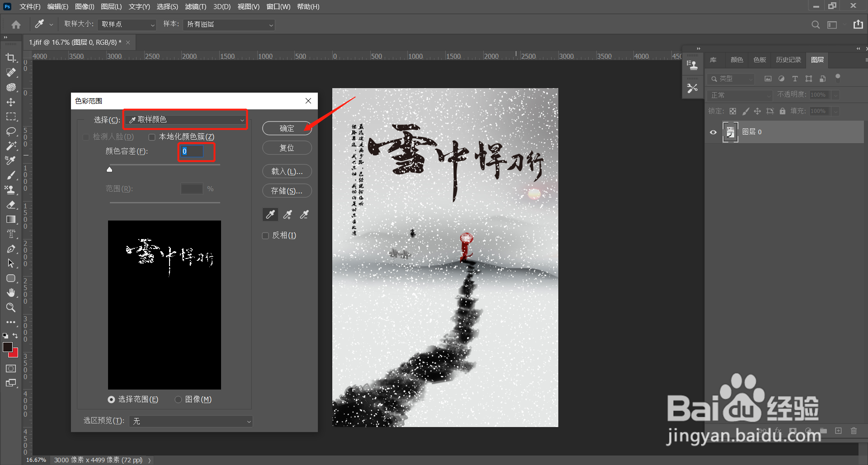
Task: Select the Type tool in the toolbox
Action: coord(11,234)
